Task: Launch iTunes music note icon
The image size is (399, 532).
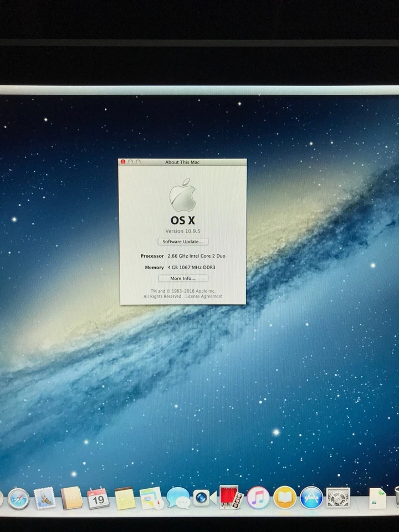Action: (258, 498)
